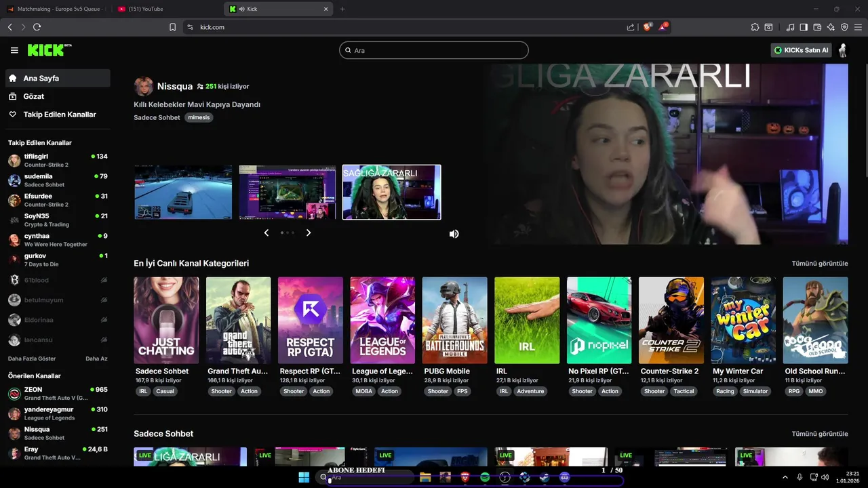Open the browser music note playlist icon
The height and width of the screenshot is (488, 868).
790,27
